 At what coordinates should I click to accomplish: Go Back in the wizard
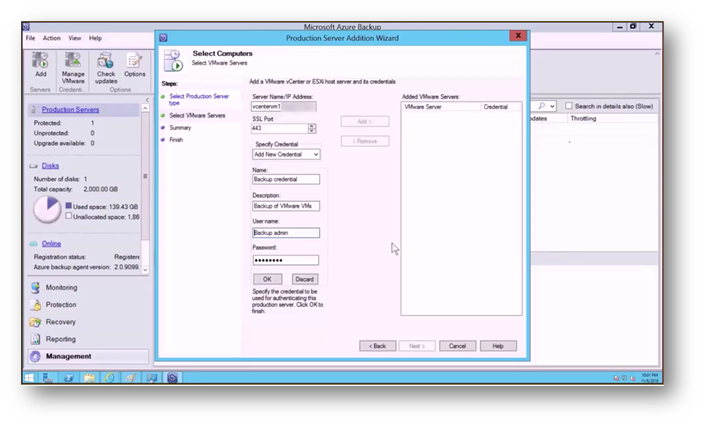point(377,346)
